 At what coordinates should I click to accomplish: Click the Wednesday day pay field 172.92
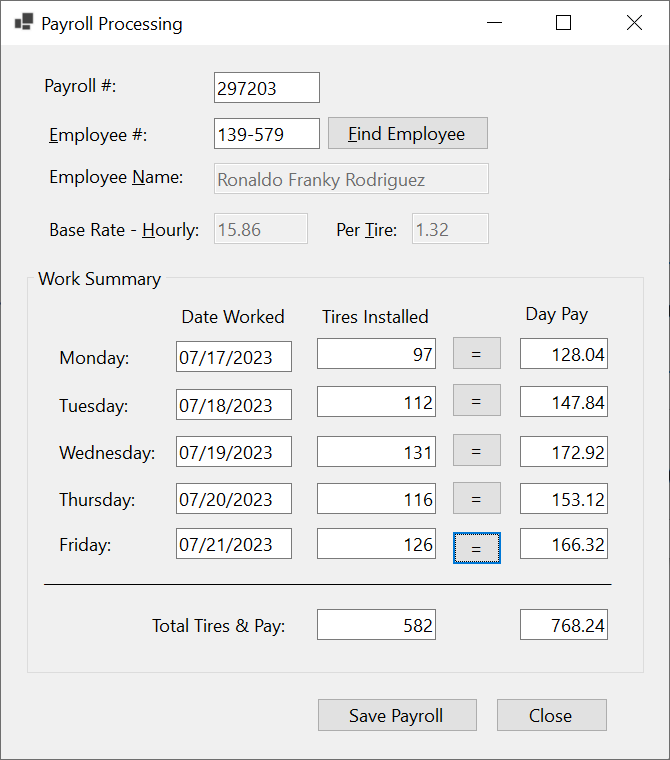564,452
